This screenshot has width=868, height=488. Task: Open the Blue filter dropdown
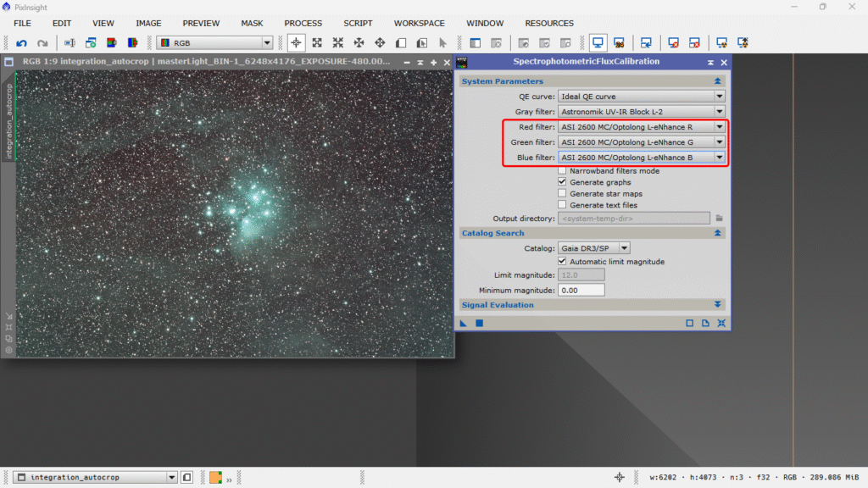pos(641,157)
